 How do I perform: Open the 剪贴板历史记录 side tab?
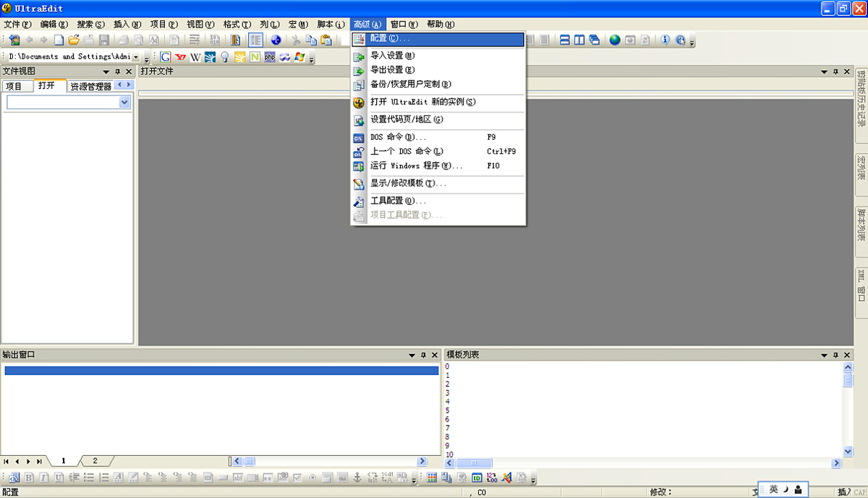point(861,107)
